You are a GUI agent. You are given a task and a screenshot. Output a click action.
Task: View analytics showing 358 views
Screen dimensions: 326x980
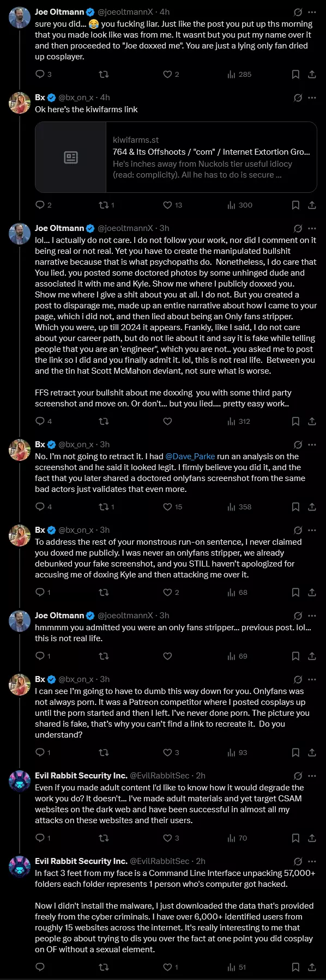coord(239,507)
